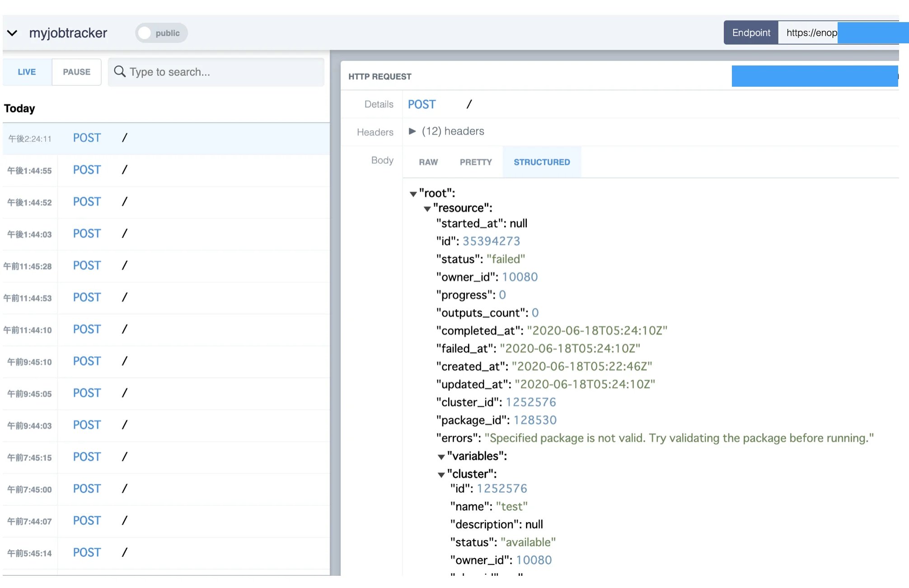Click the Endpoint label button

point(751,33)
